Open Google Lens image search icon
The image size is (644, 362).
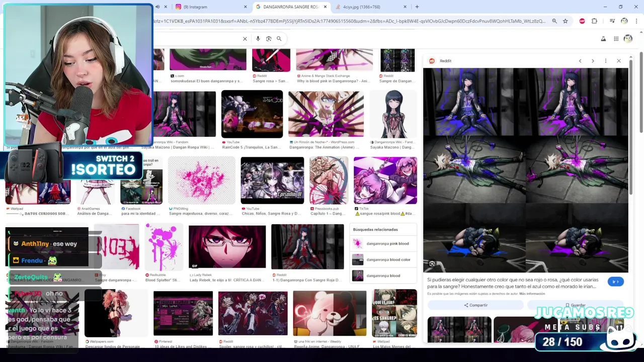click(x=269, y=39)
